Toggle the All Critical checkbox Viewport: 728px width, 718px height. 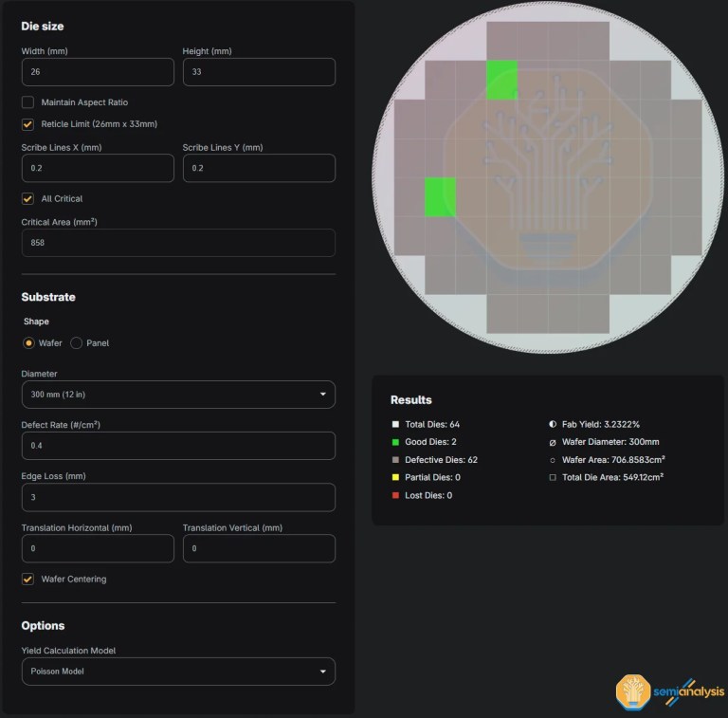[x=28, y=199]
